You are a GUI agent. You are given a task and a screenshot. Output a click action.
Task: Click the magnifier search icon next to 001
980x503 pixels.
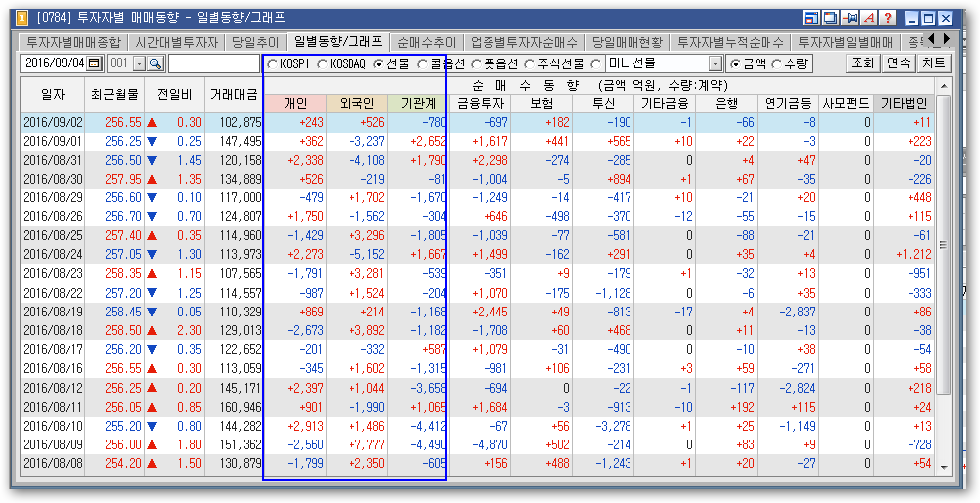click(x=155, y=63)
